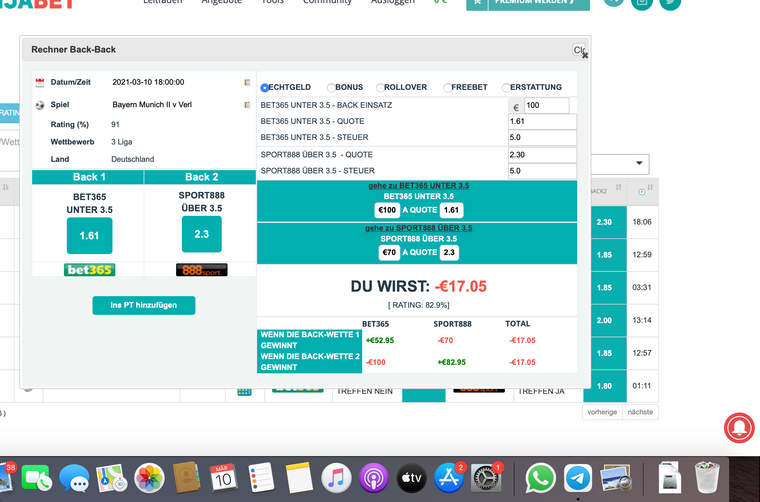The image size is (760, 502).
Task: Click the sort arrows in the BACK2 column header
Action: [x=618, y=188]
